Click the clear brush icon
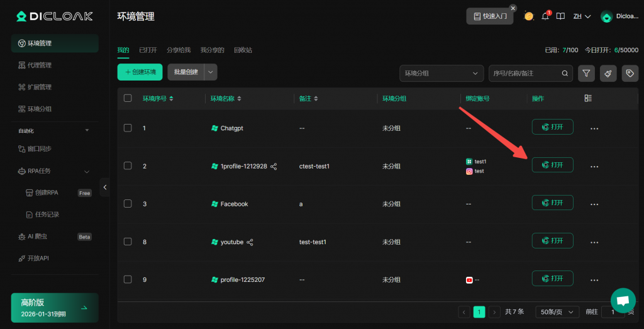644x329 pixels. click(x=608, y=74)
